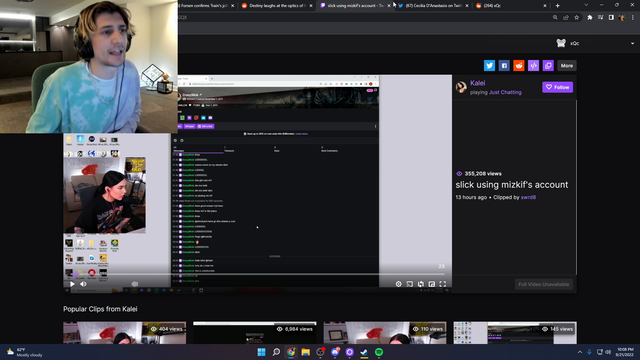Open Chrome from the taskbar

291,352
